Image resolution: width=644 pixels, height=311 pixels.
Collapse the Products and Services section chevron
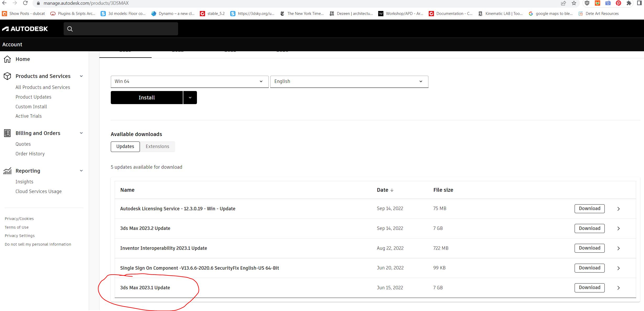click(81, 76)
